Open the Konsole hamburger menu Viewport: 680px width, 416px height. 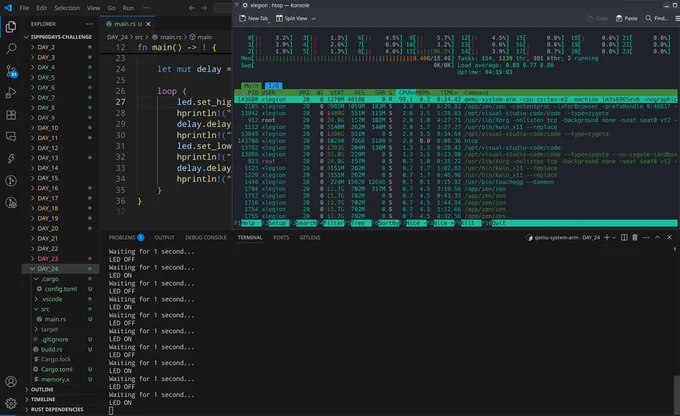(677, 18)
